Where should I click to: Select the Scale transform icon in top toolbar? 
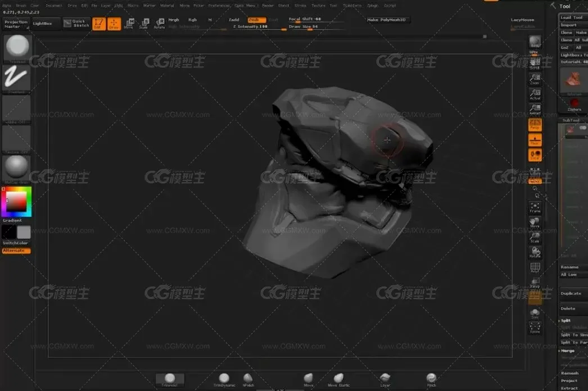click(x=144, y=24)
